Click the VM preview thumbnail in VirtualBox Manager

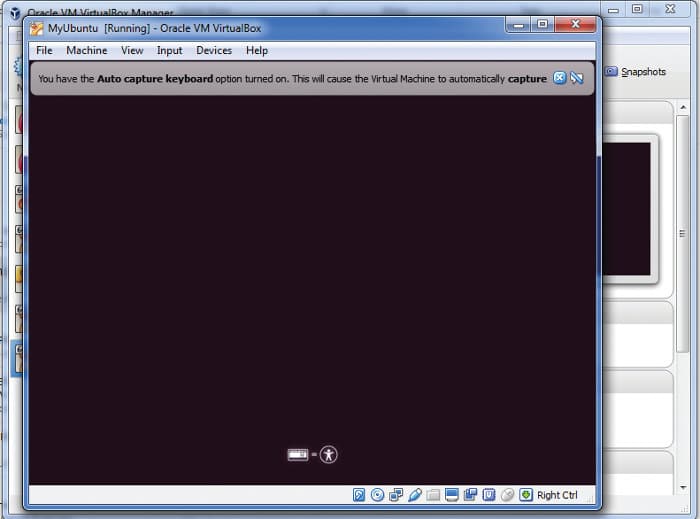[x=626, y=209]
